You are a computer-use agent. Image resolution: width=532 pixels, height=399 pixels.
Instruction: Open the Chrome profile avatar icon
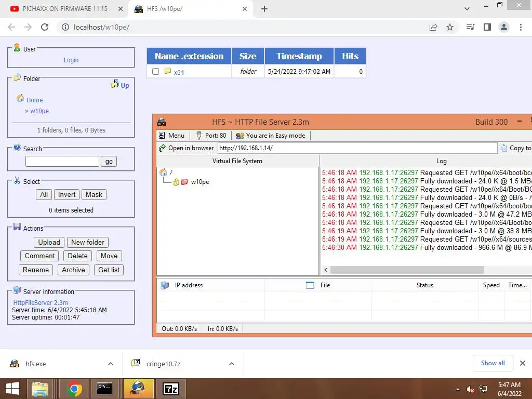coord(504,27)
